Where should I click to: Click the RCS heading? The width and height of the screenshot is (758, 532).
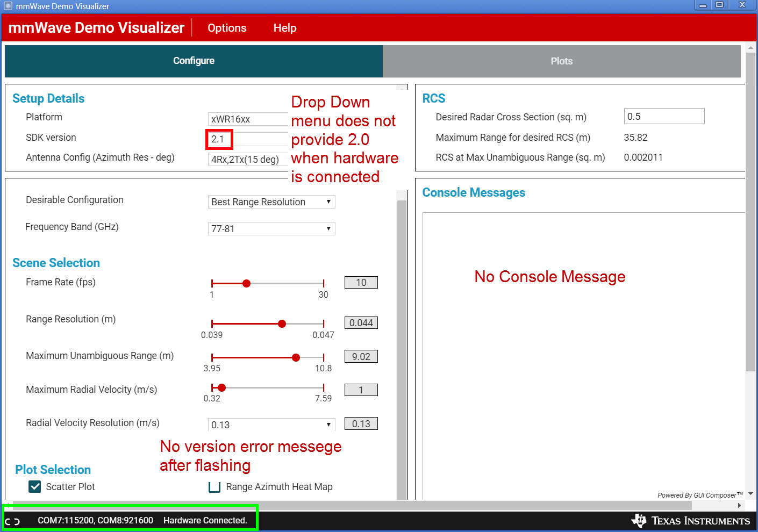pos(434,98)
